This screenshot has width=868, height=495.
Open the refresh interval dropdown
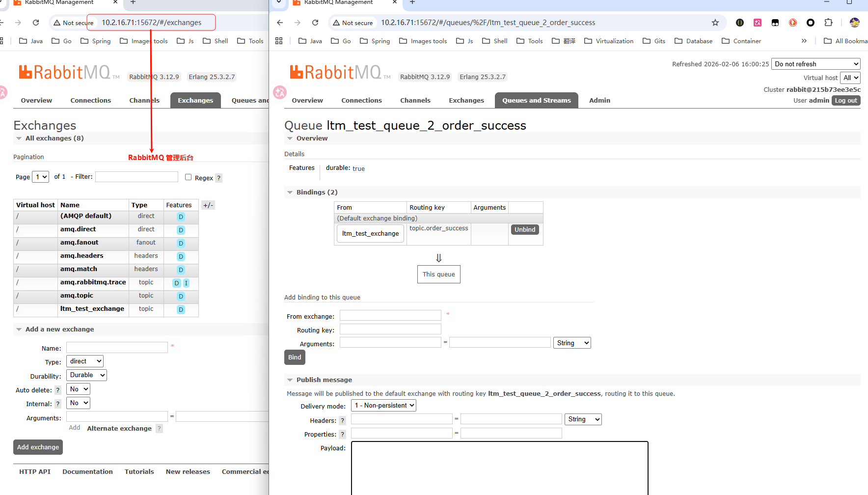point(815,64)
